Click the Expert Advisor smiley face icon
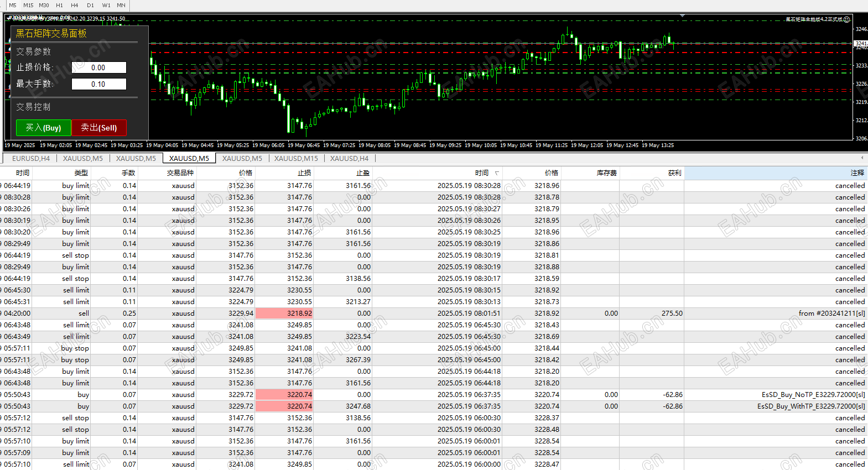Image resolution: width=868 pixels, height=470 pixels. [x=846, y=19]
